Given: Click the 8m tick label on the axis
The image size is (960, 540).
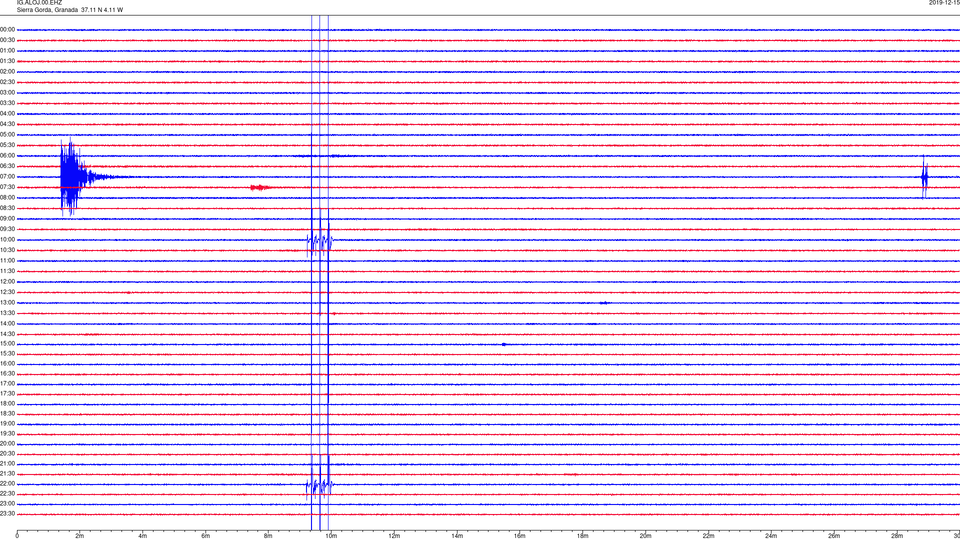Looking at the screenshot, I should click(268, 536).
